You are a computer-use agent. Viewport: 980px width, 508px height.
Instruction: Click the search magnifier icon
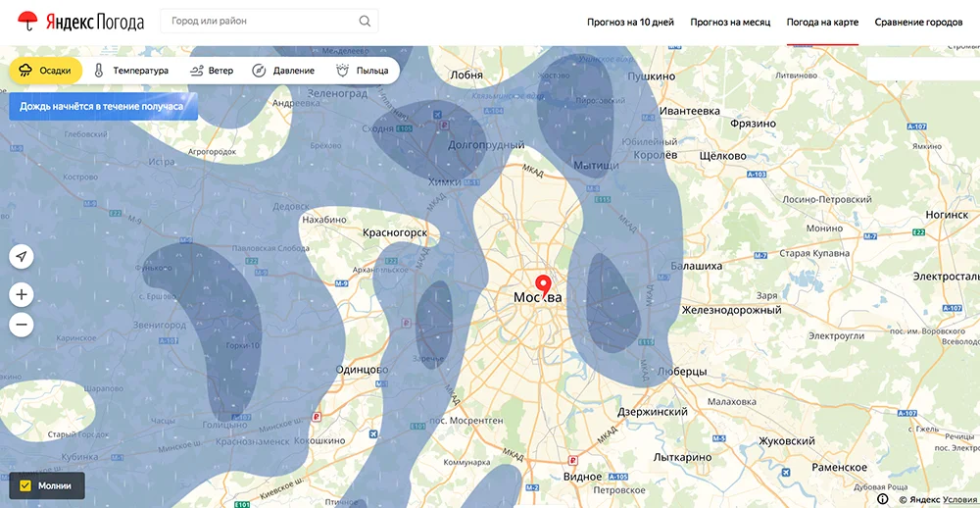(365, 22)
